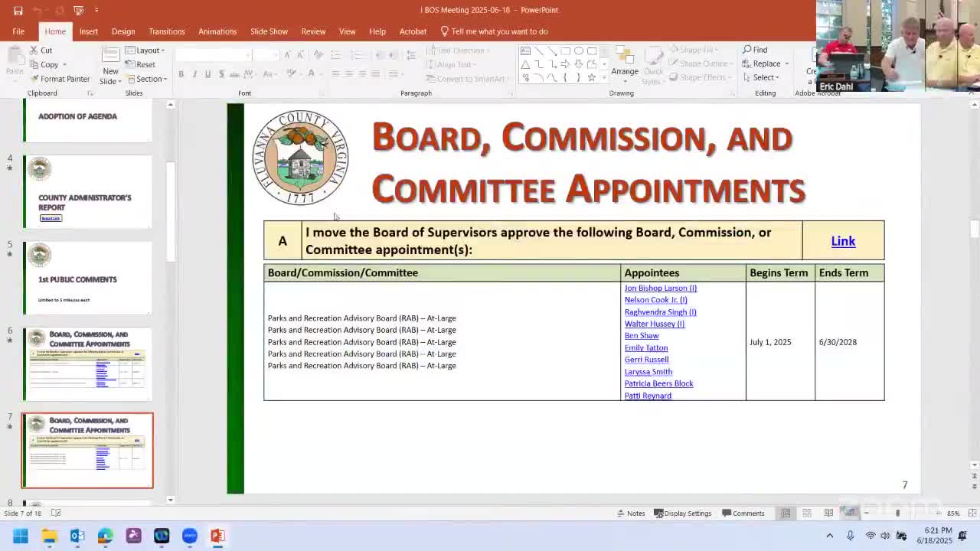The image size is (980, 551).
Task: Switch to Slide Sorter view icon
Action: coord(807,514)
